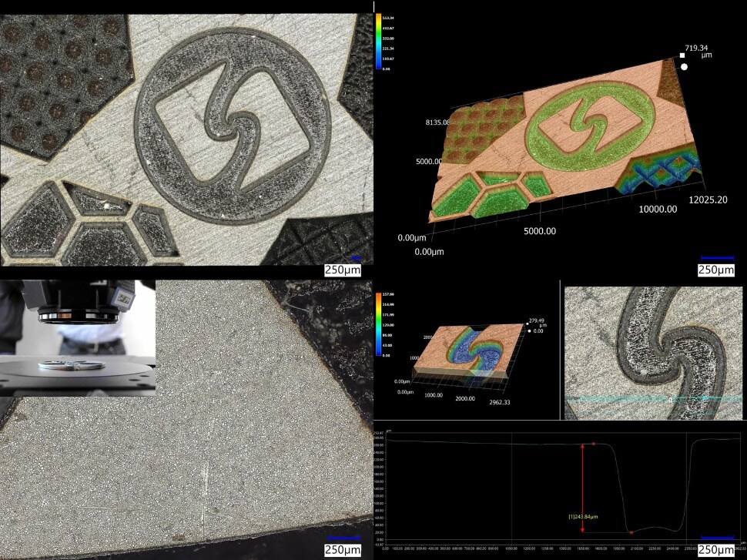Select the upper red X marker on profile graph
The image size is (747, 560).
(594, 444)
